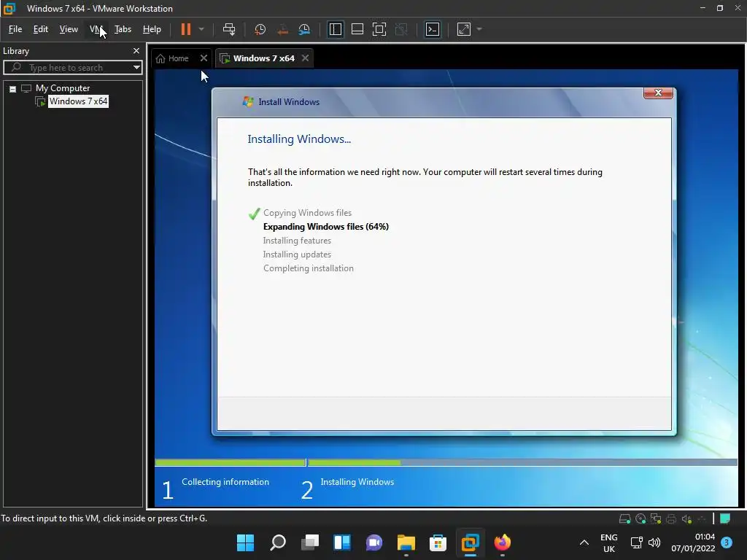Image resolution: width=747 pixels, height=560 pixels.
Task: Open the VM menu
Action: tap(96, 29)
